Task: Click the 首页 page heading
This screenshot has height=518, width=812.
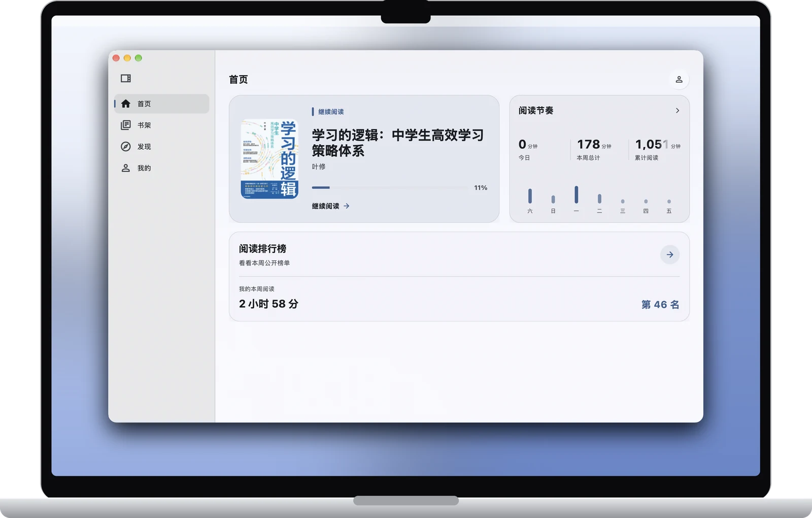Action: click(x=239, y=79)
